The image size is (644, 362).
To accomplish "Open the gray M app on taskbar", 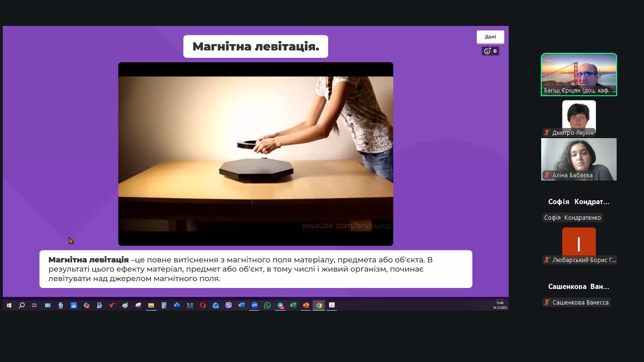I will click(190, 305).
